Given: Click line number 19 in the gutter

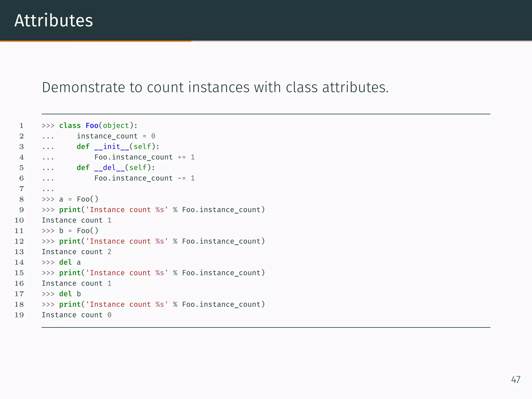Looking at the screenshot, I should click(x=19, y=315).
